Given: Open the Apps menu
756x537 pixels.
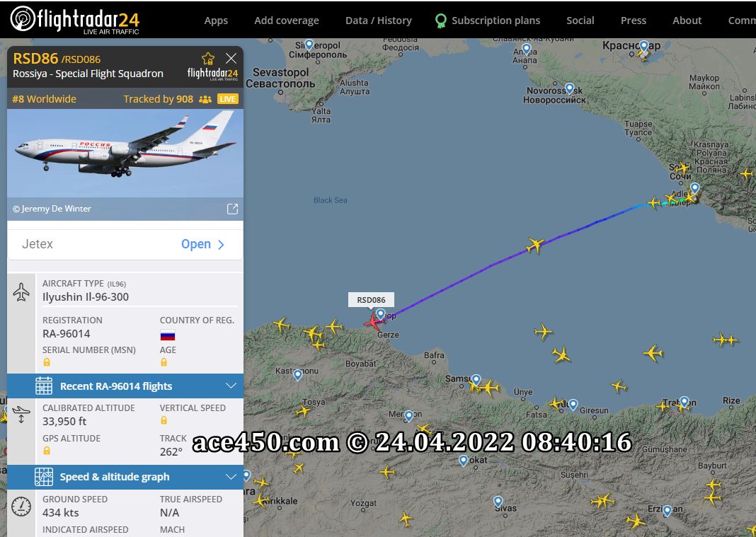Looking at the screenshot, I should [216, 21].
